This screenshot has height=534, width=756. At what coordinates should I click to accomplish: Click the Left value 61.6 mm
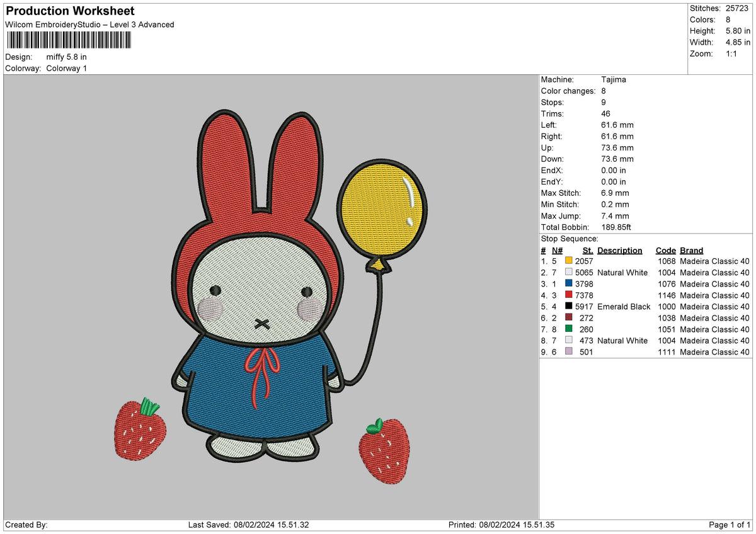tap(617, 125)
